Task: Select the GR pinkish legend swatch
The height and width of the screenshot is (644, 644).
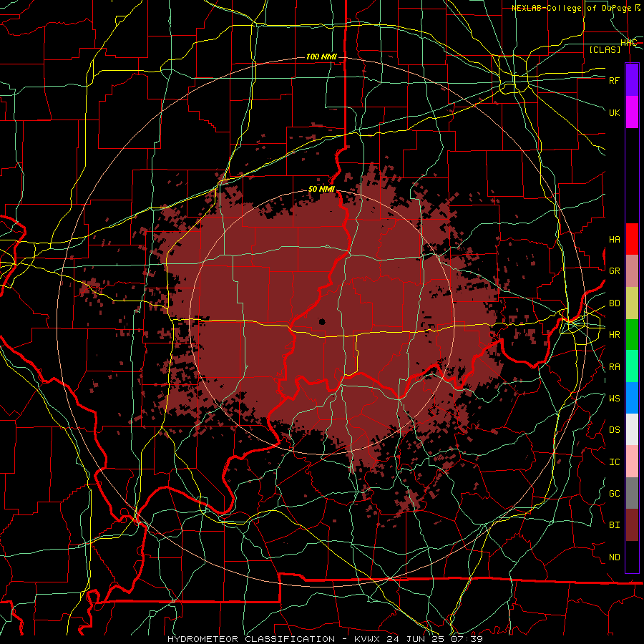Action: [632, 271]
